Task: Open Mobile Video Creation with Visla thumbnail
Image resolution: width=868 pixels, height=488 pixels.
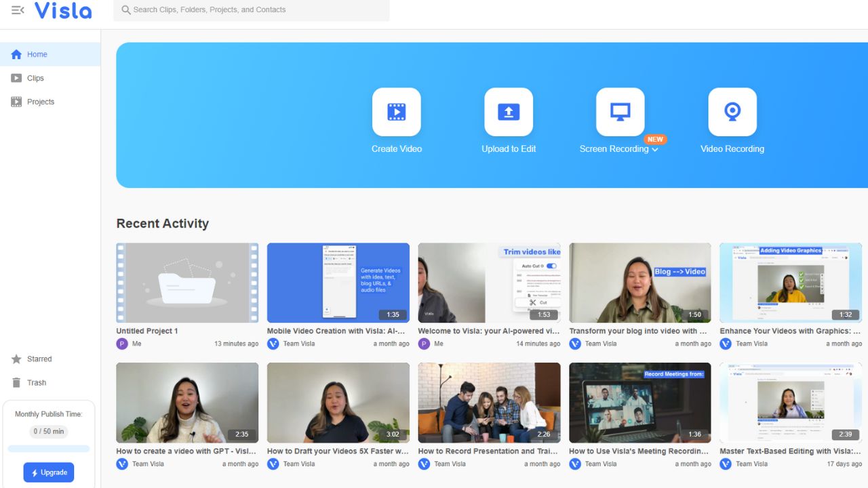Action: (x=338, y=283)
